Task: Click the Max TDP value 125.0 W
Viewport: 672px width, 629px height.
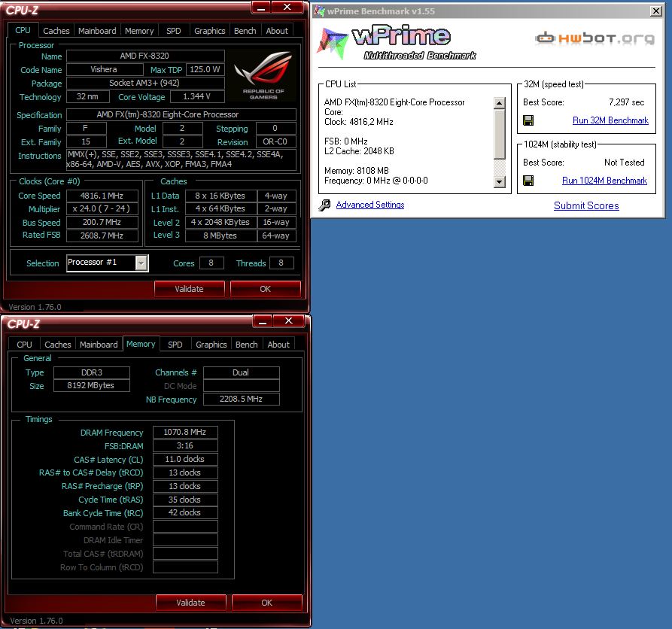Action: pyautogui.click(x=205, y=69)
